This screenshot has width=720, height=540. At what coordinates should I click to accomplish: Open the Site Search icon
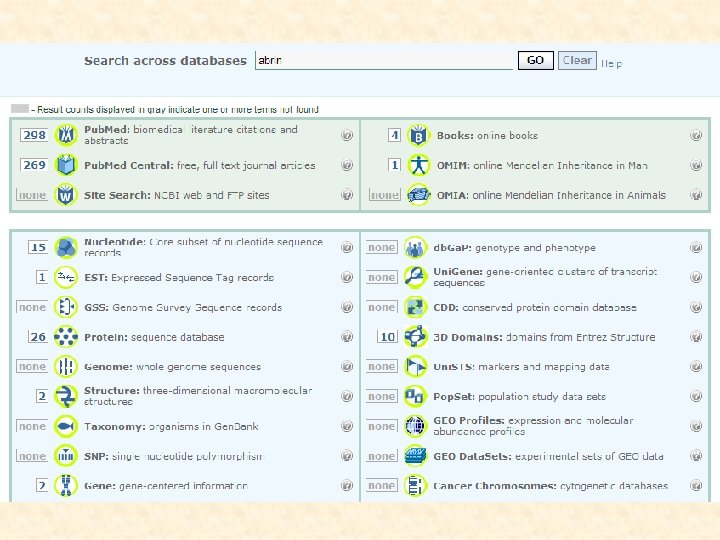tap(66, 195)
